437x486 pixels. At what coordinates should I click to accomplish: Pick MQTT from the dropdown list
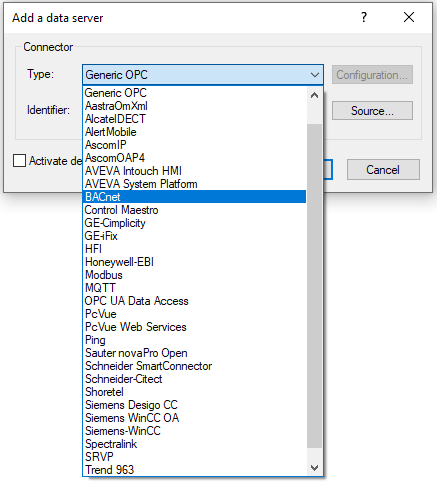[x=195, y=288]
